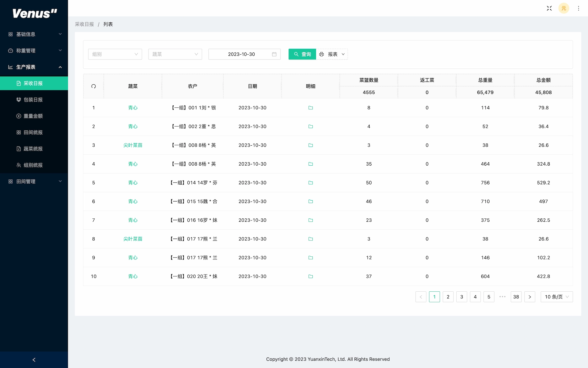Select 重量金额 in sidebar
Viewport: 588px width, 368px height.
[x=34, y=116]
